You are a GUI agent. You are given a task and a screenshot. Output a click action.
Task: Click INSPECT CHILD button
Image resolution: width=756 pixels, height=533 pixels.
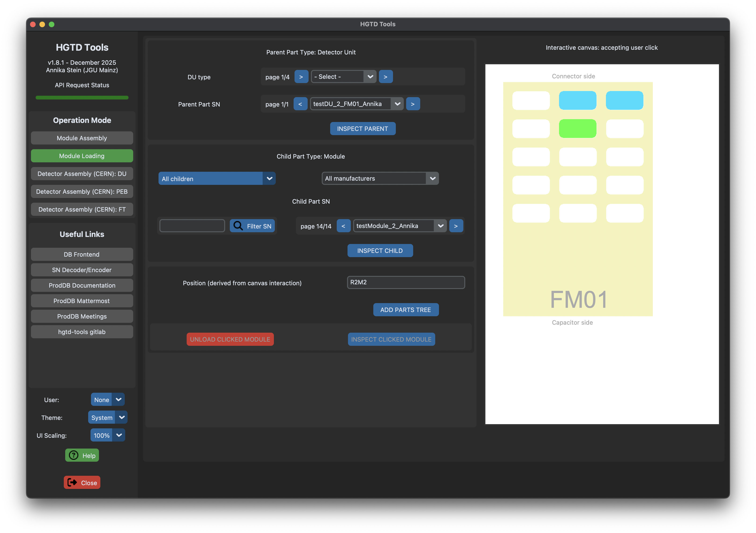point(380,251)
